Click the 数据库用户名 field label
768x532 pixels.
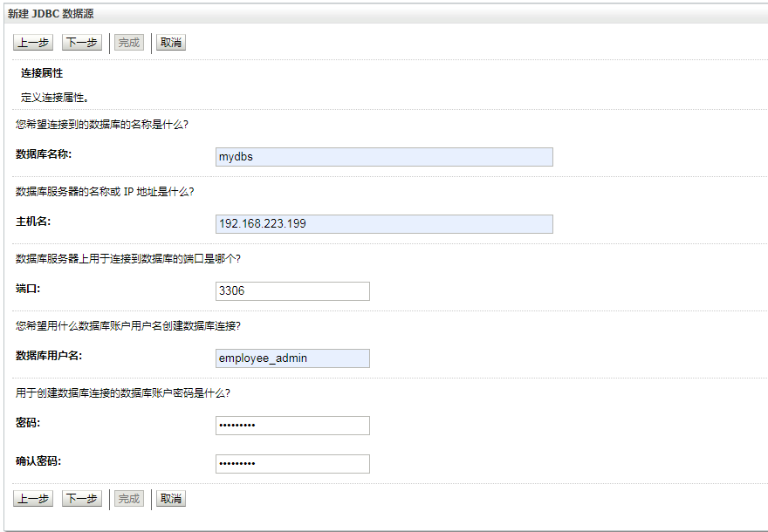(49, 356)
